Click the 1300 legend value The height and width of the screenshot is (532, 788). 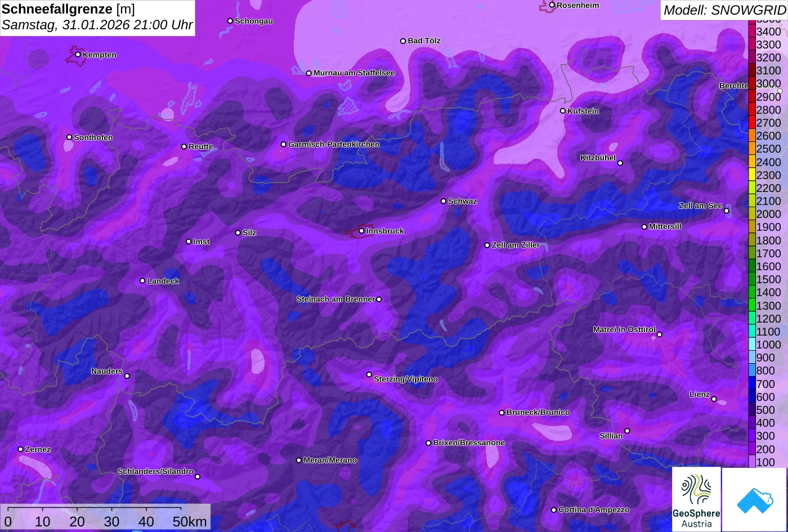[x=769, y=306]
